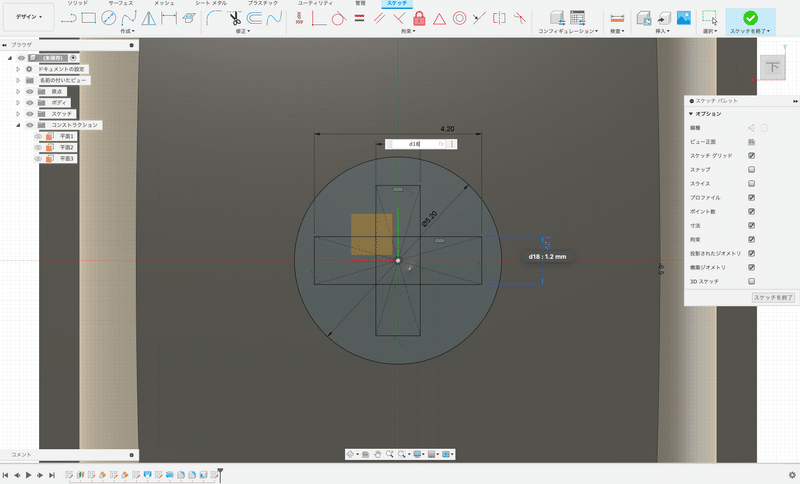Viewport: 800px width, 484px height.
Task: Switch to the プラスチック tab
Action: [x=263, y=3]
